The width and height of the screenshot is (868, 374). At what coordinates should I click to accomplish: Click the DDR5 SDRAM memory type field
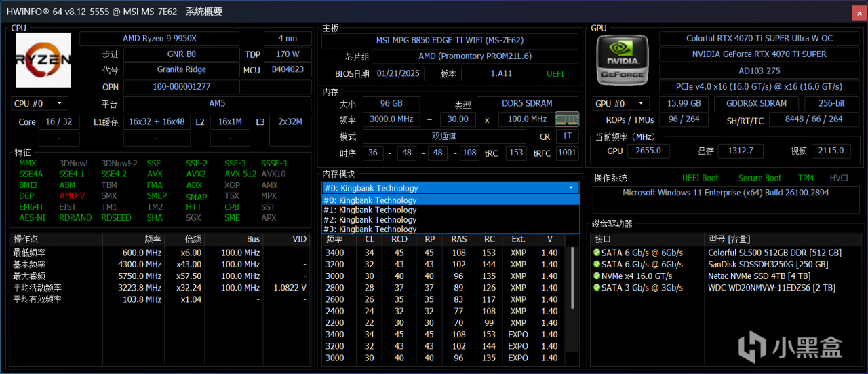pos(528,103)
